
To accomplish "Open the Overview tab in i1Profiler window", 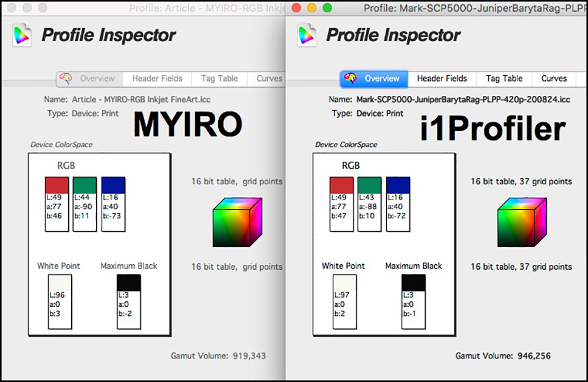I will click(x=375, y=78).
